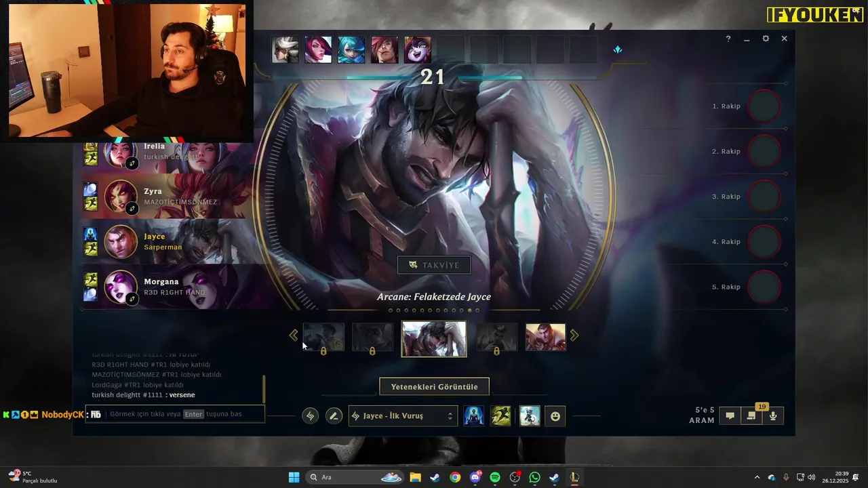Viewport: 868px width, 488px height.
Task: Pick the Fiora bench champion portrait
Action: (318, 50)
